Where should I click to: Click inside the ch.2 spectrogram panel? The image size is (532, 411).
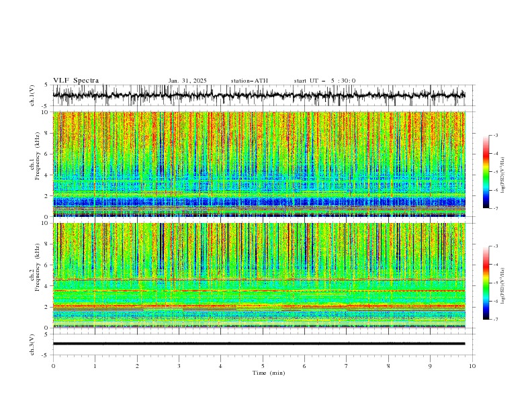click(259, 275)
